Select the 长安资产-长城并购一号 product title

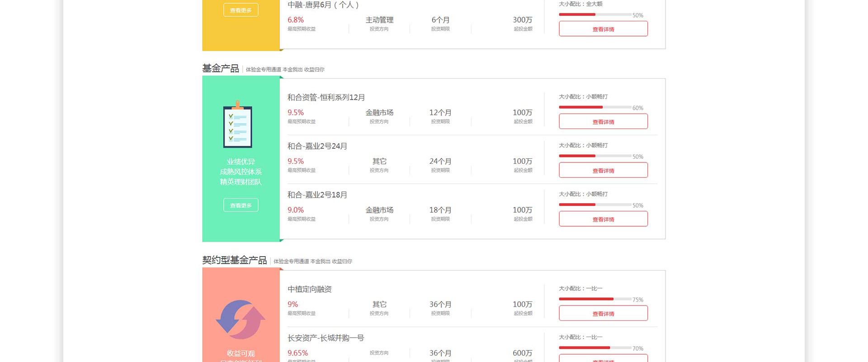pyautogui.click(x=325, y=338)
